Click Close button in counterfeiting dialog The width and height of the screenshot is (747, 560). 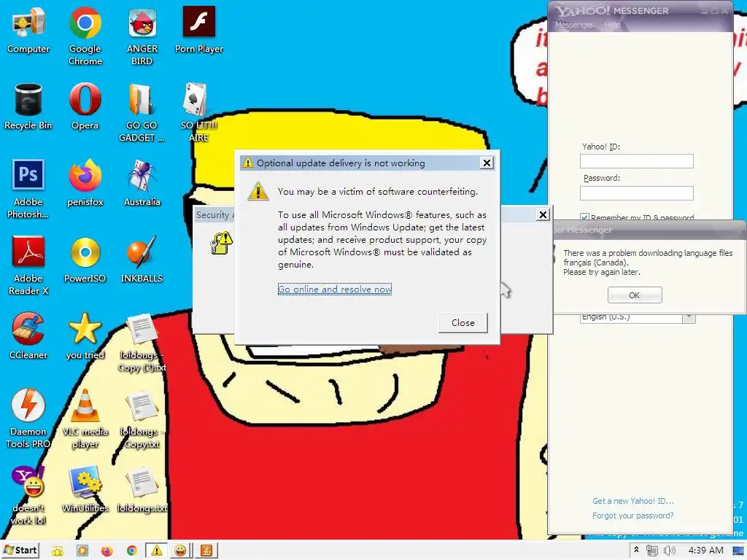click(463, 323)
